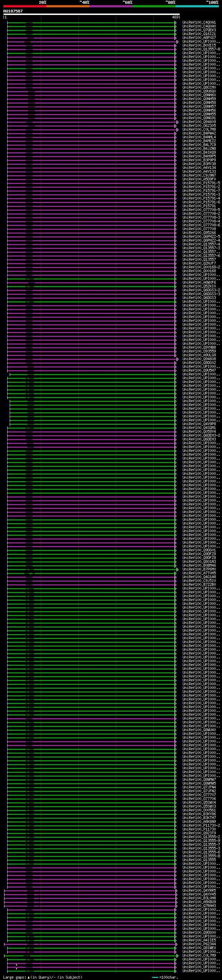Click label UniRef100_A9ULG8

coord(199,355)
